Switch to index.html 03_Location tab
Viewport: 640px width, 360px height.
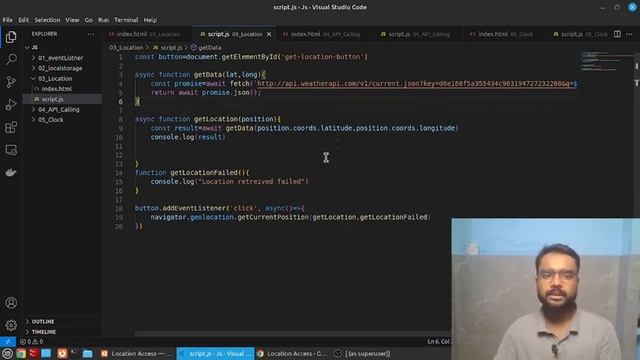point(148,34)
